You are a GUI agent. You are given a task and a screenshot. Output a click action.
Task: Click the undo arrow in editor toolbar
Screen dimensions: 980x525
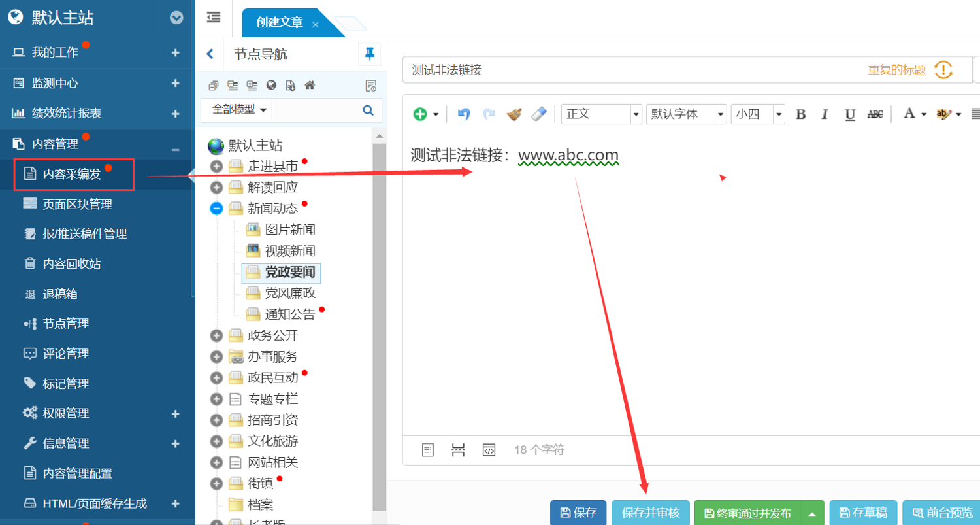point(464,114)
